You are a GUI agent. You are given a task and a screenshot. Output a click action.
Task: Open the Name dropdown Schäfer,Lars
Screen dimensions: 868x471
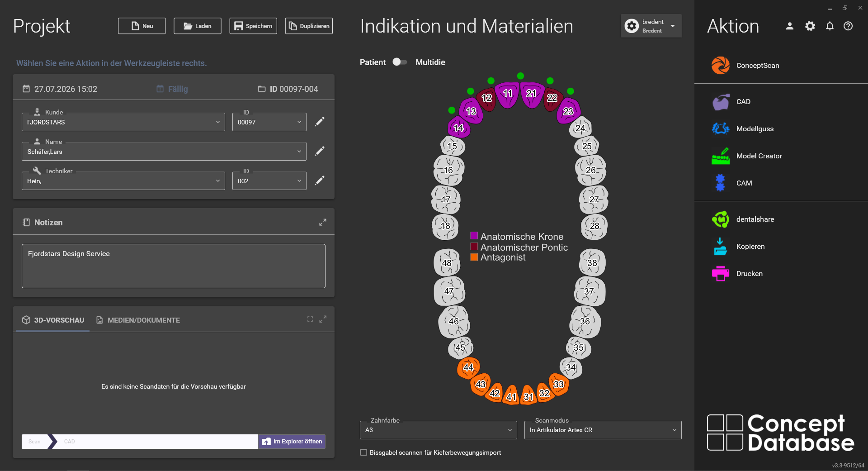[164, 152]
